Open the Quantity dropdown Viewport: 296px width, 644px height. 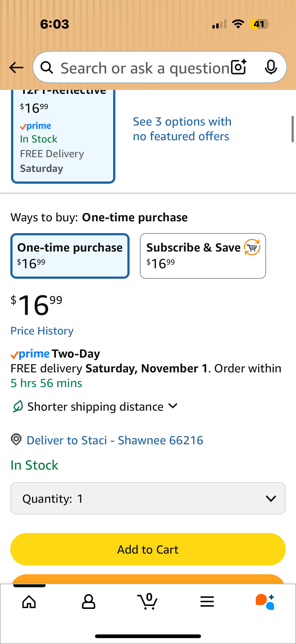148,498
